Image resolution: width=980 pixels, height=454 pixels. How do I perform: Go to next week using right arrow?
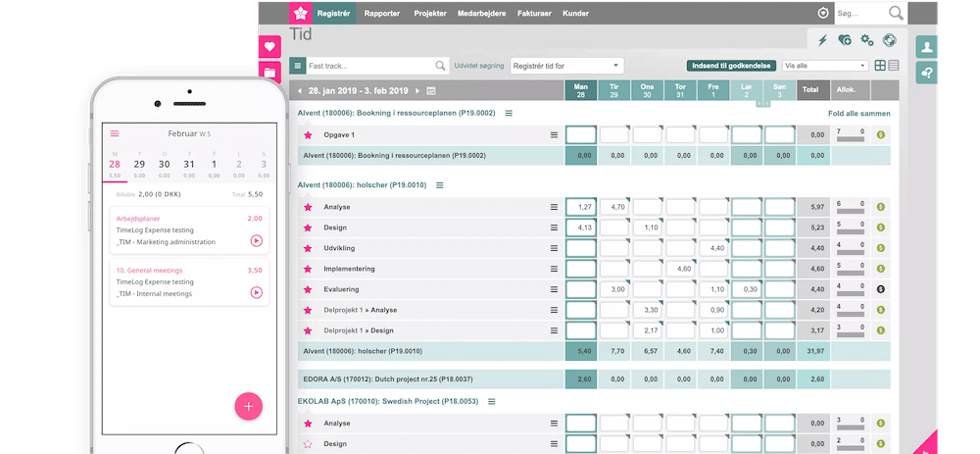pos(416,90)
